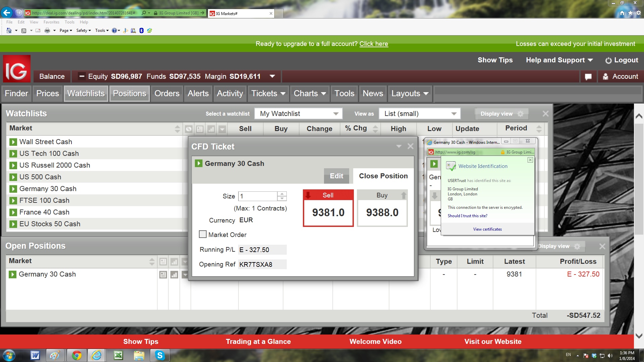Open the browser Favorites menu
The height and width of the screenshot is (362, 644).
[x=51, y=22]
